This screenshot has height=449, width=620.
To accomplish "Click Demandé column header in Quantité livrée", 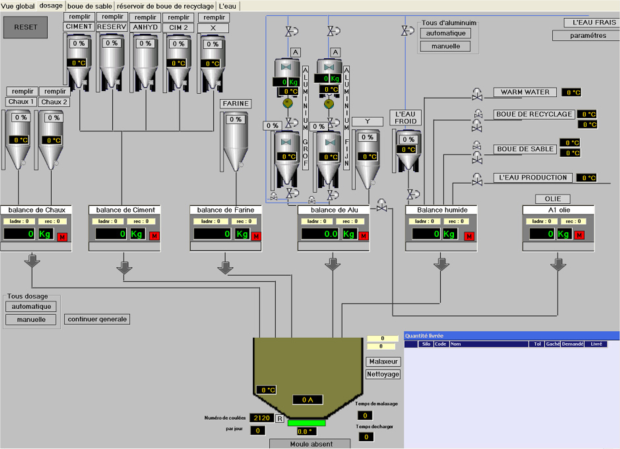I will (x=572, y=344).
